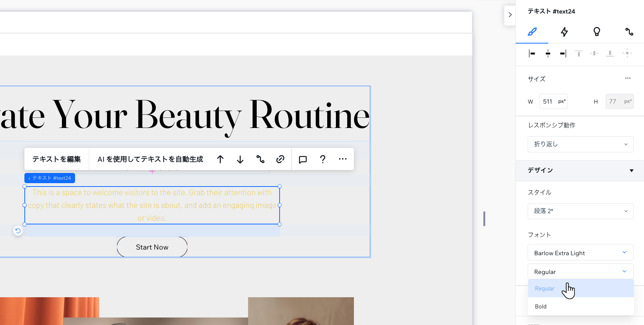Click the rotate handle icon
The height and width of the screenshot is (325, 644).
click(18, 230)
